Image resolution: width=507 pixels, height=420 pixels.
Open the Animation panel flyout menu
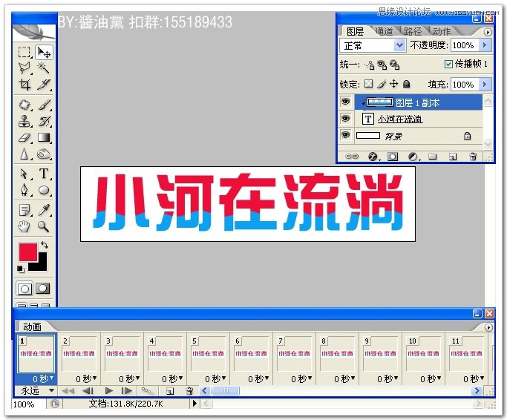point(488,327)
